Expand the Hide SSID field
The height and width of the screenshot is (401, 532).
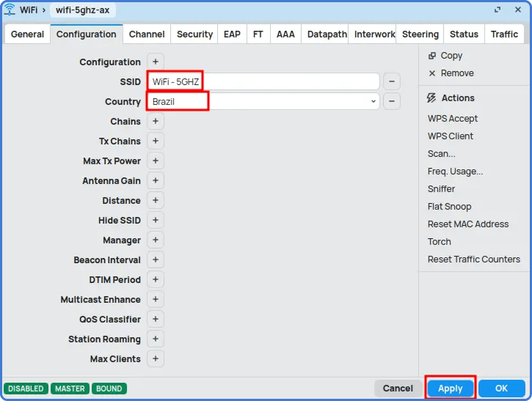pos(156,221)
